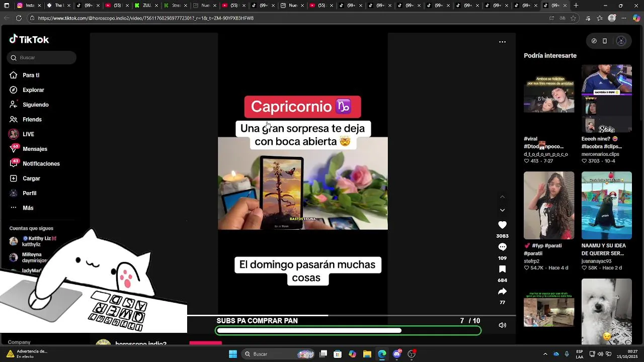Click the TikTok logo

click(x=29, y=39)
